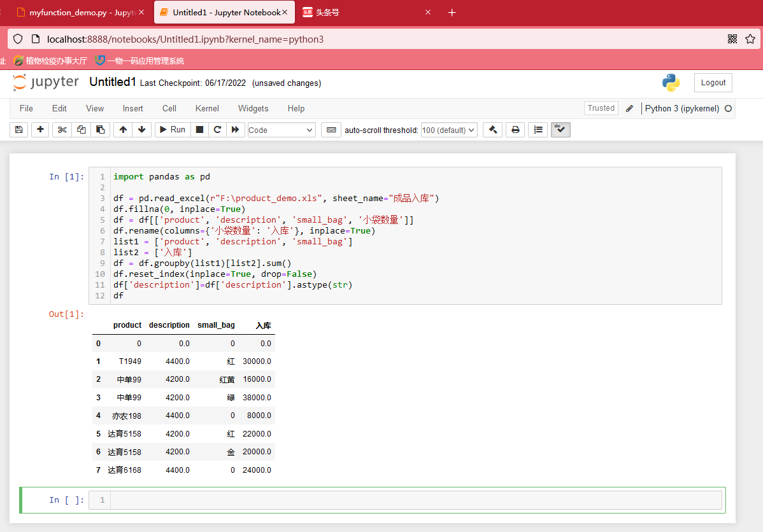Log out with the Logout button
Screen dimensions: 763x532
pos(713,83)
